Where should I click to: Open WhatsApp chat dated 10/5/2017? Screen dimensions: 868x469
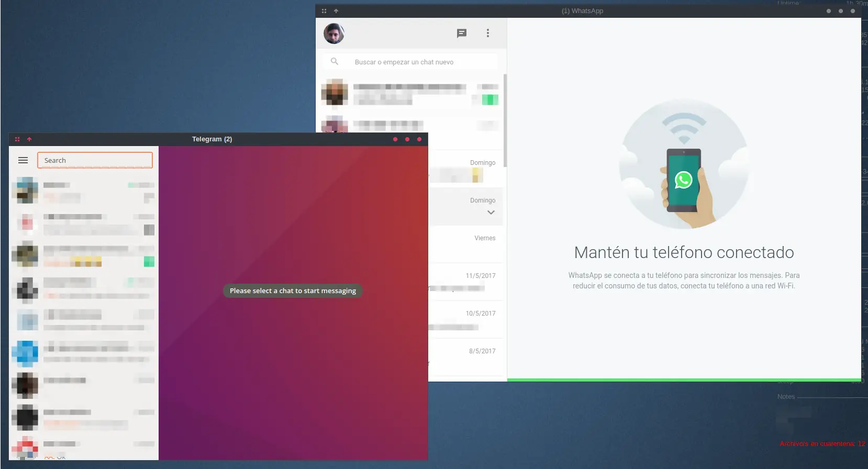coord(465,319)
